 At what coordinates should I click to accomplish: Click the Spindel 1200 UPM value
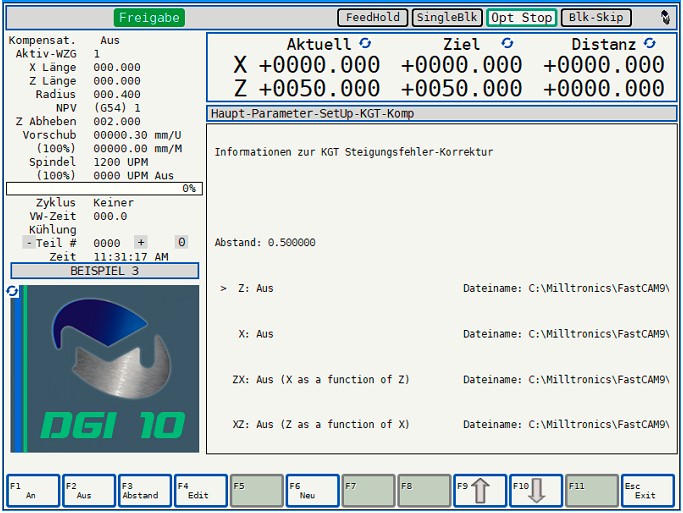click(x=121, y=162)
